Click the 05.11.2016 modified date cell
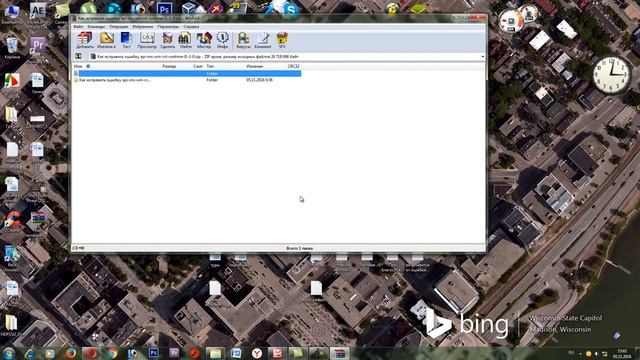640x360 pixels. point(259,80)
